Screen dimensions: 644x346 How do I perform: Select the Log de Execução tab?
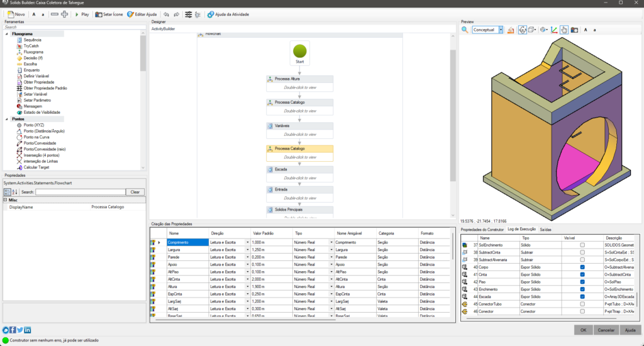point(521,229)
